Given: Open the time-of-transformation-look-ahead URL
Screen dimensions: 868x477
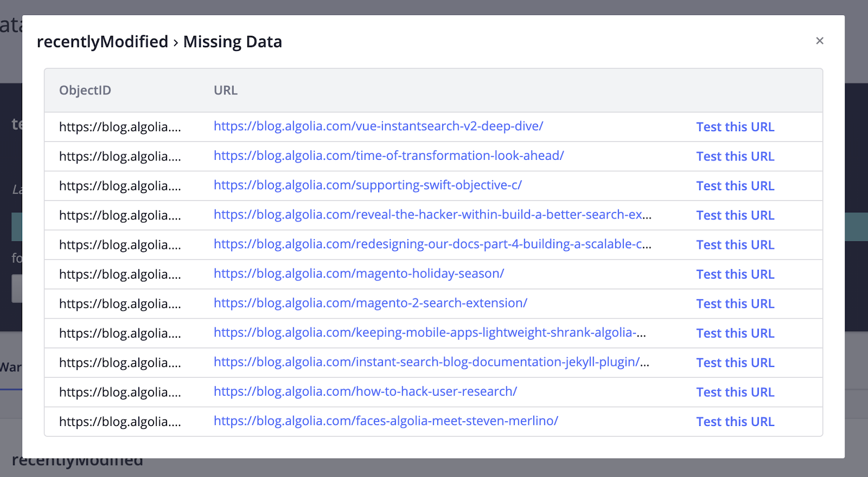Looking at the screenshot, I should [388, 156].
